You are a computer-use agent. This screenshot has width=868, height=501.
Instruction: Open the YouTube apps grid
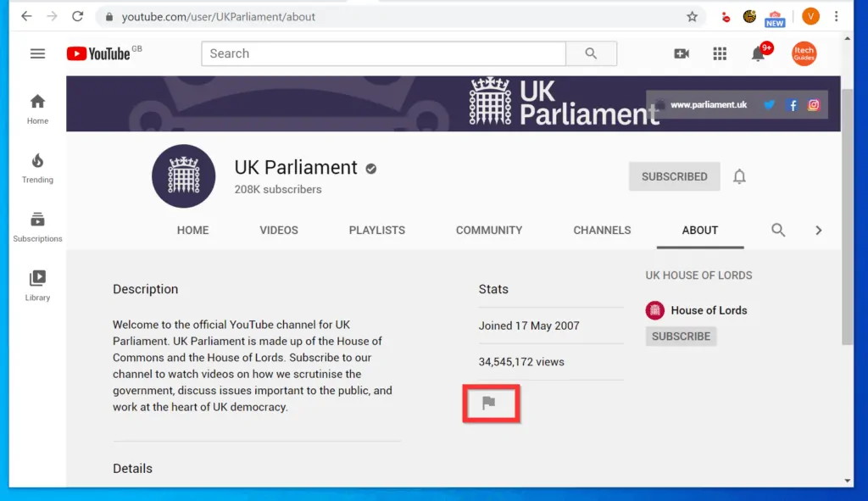[720, 53]
